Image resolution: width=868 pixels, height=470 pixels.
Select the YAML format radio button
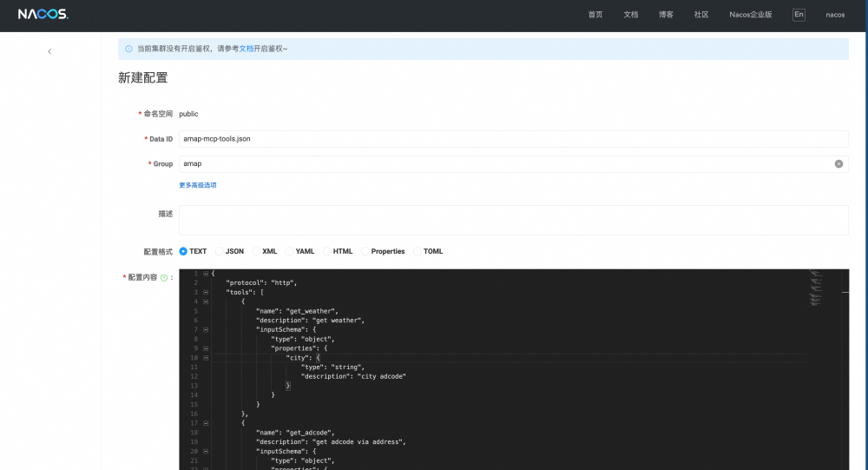(x=289, y=251)
